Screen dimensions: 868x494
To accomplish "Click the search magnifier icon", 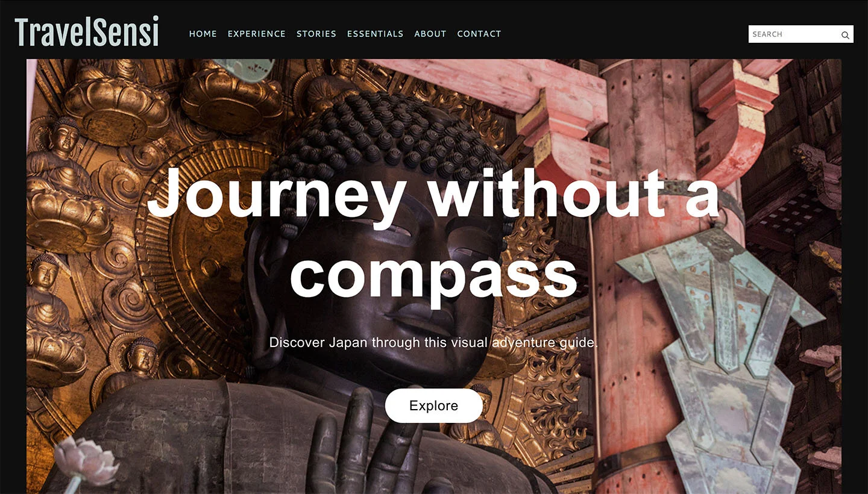I will (x=845, y=35).
